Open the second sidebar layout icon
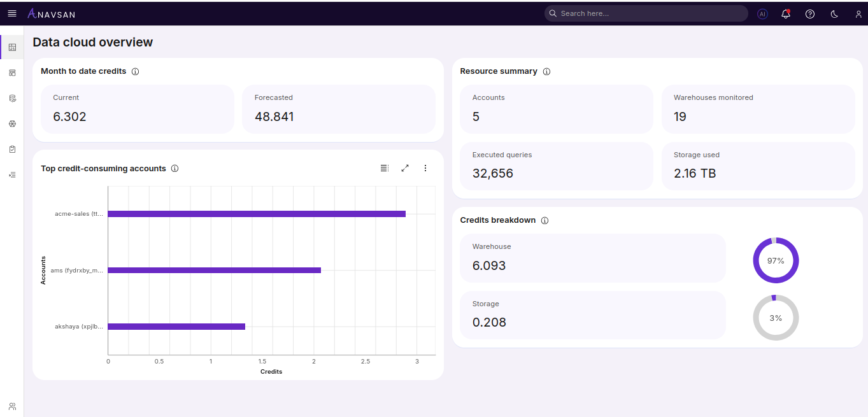This screenshot has height=417, width=868. (x=12, y=73)
